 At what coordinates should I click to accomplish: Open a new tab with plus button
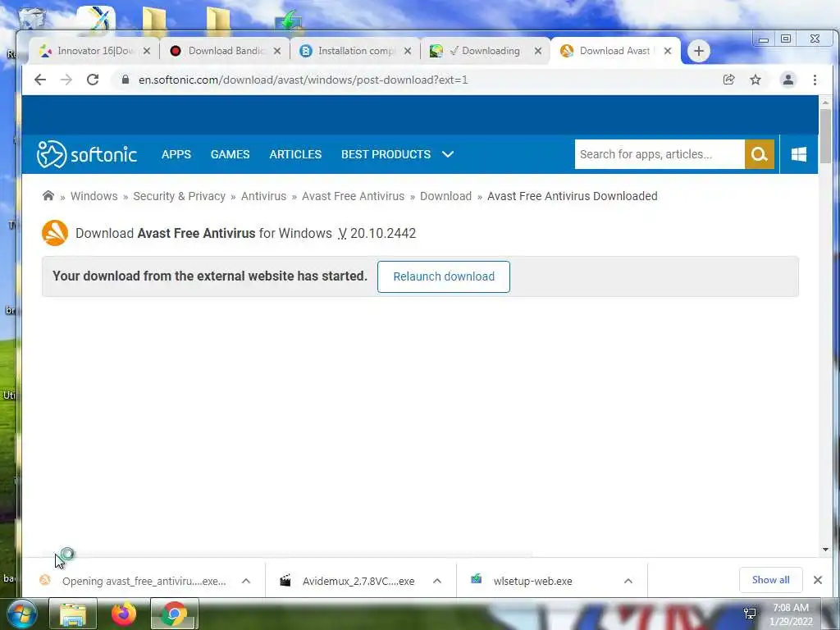tap(699, 51)
